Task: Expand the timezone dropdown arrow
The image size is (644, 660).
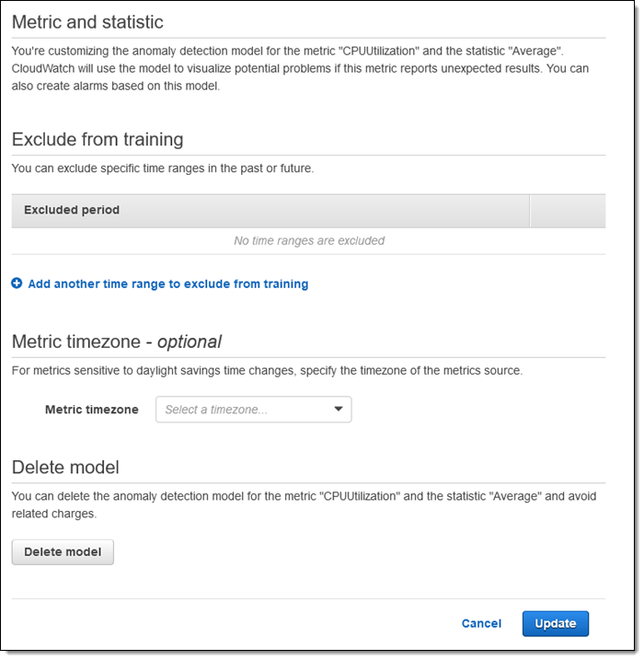Action: (338, 410)
